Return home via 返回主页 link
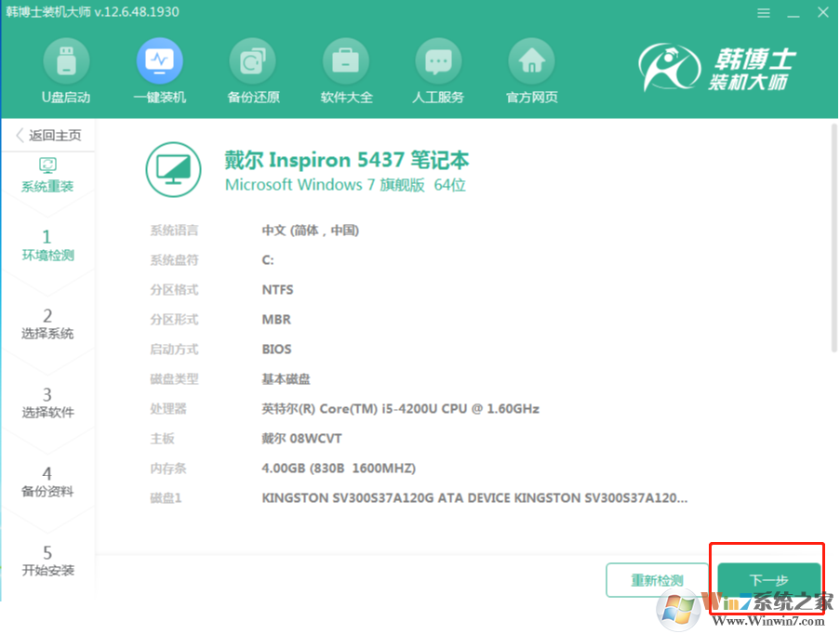The width and height of the screenshot is (840, 634). [x=53, y=135]
